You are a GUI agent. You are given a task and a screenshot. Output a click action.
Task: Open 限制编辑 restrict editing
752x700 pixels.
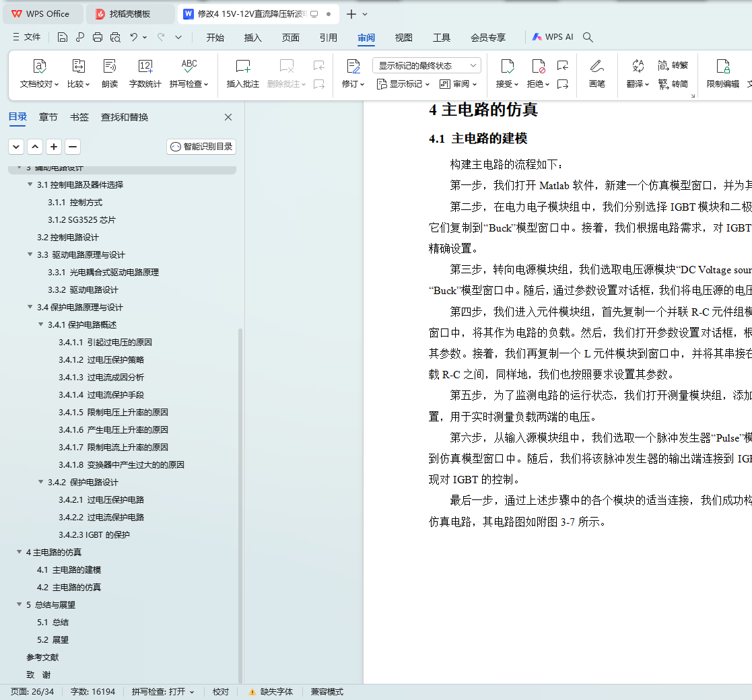tap(723, 73)
